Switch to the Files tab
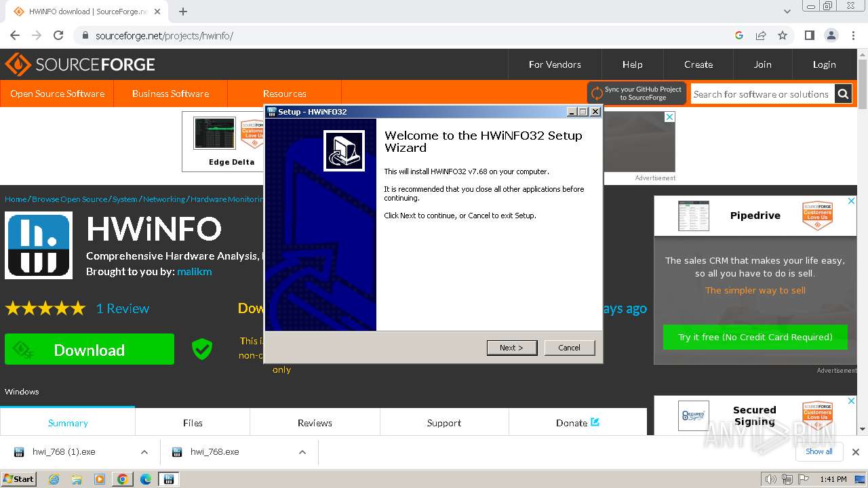This screenshot has height=488, width=868. [193, 422]
